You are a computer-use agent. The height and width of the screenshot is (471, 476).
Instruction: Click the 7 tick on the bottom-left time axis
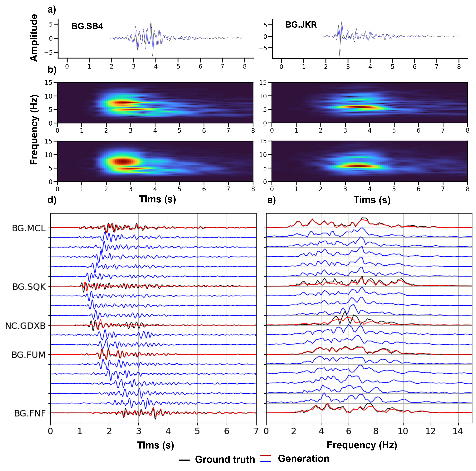(256, 431)
